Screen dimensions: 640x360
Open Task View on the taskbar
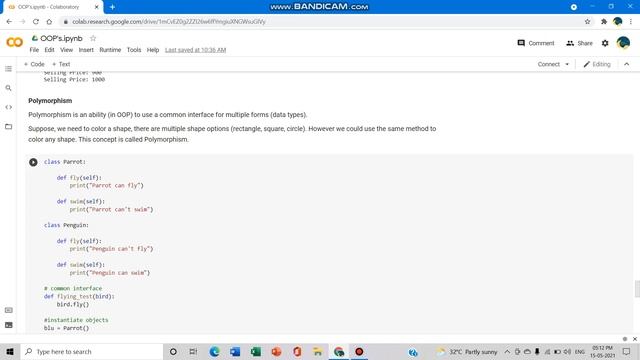tap(193, 351)
